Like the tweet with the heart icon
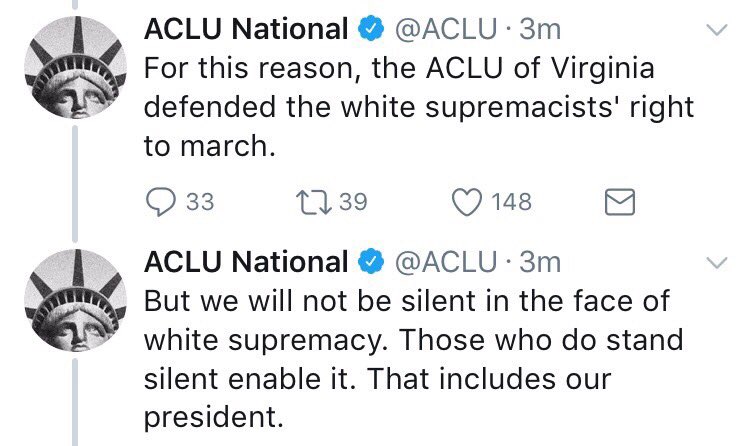Viewport: 746px width, 446px height. pyautogui.click(x=467, y=203)
